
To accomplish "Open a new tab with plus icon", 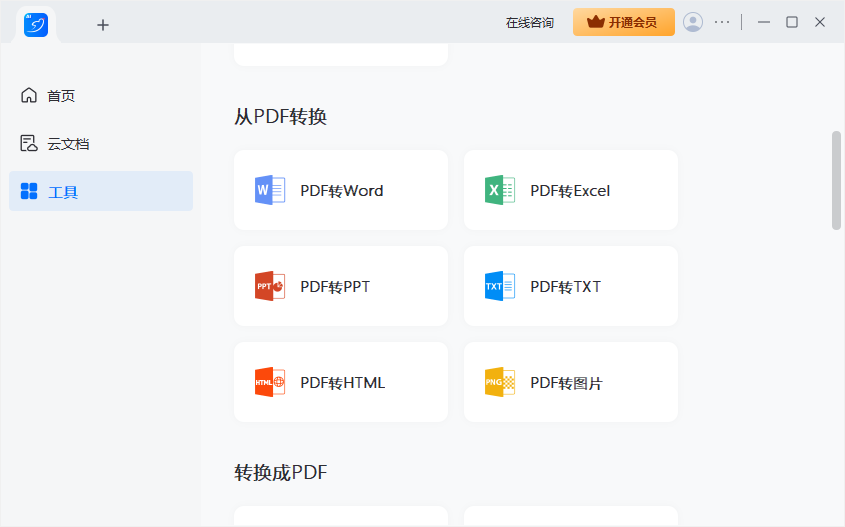I will point(102,25).
